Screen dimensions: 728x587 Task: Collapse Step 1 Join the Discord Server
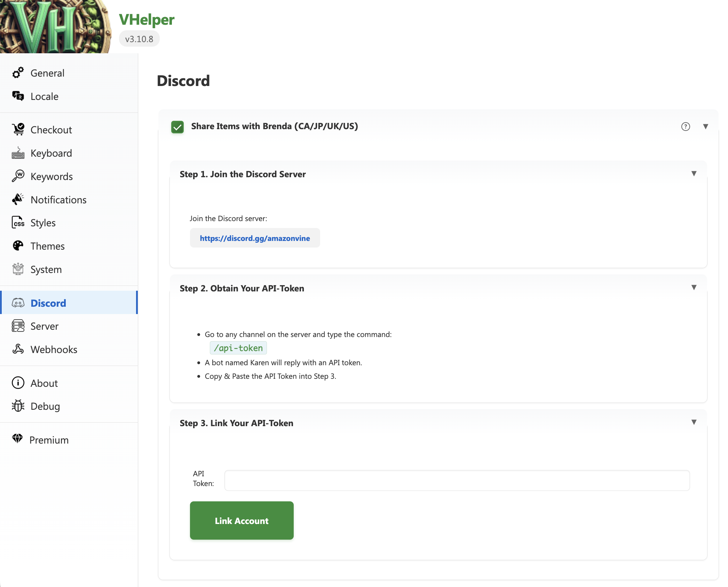point(694,173)
